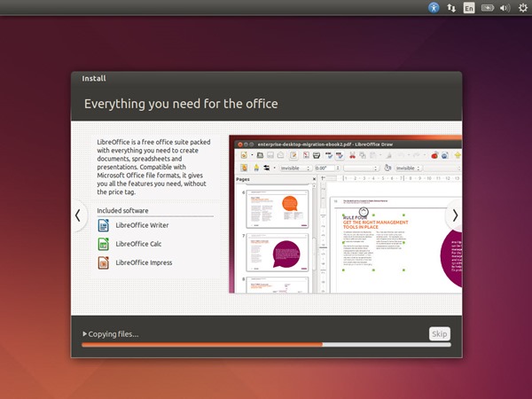Image resolution: width=532 pixels, height=399 pixels.
Task: Open the system gear session menu
Action: coord(523,8)
